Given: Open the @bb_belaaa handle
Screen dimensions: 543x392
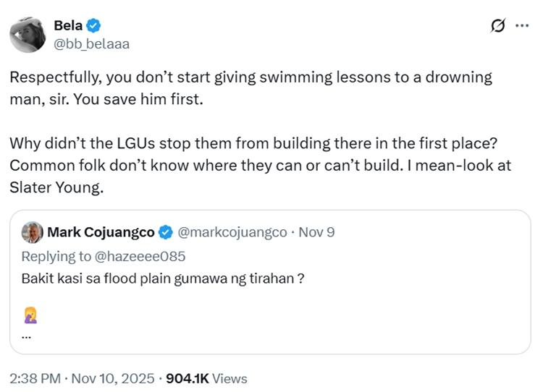Looking at the screenshot, I should pos(91,44).
